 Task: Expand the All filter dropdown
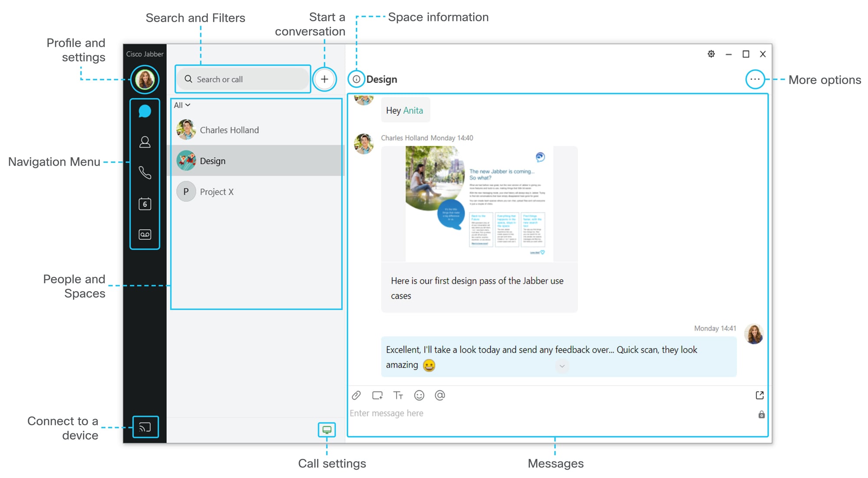pos(182,105)
